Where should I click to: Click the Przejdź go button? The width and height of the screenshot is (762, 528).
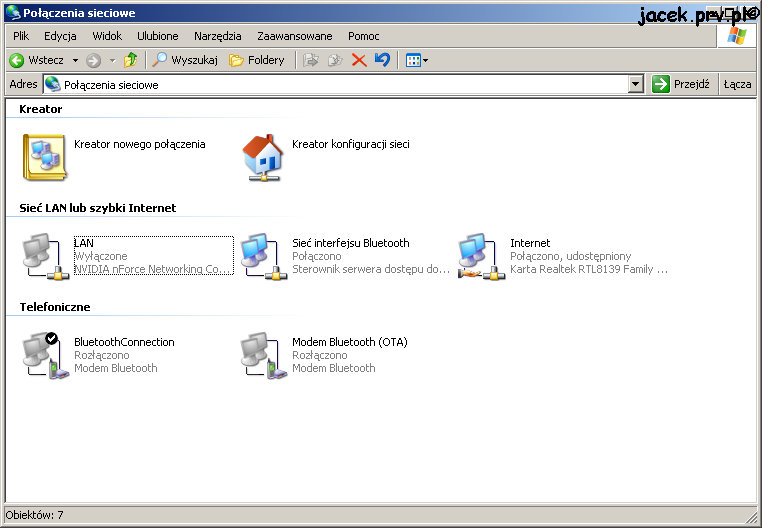click(681, 84)
